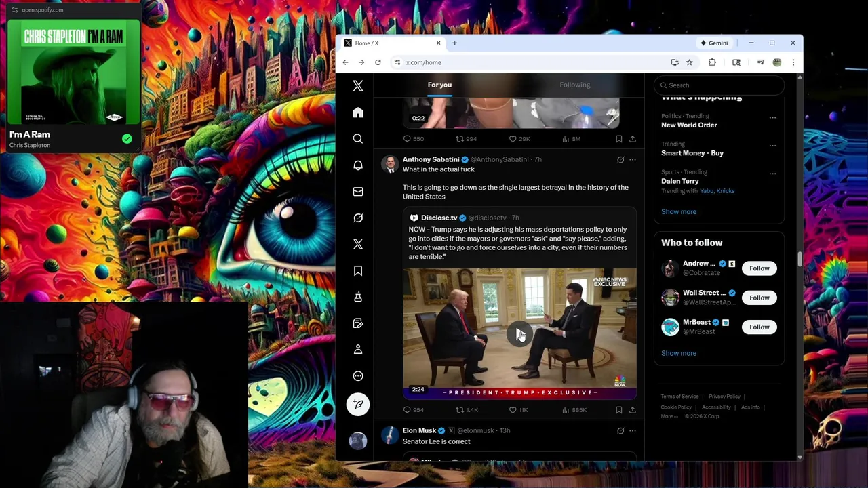The width and height of the screenshot is (868, 488).
Task: Open Home from the X sidebar
Action: [358, 113]
